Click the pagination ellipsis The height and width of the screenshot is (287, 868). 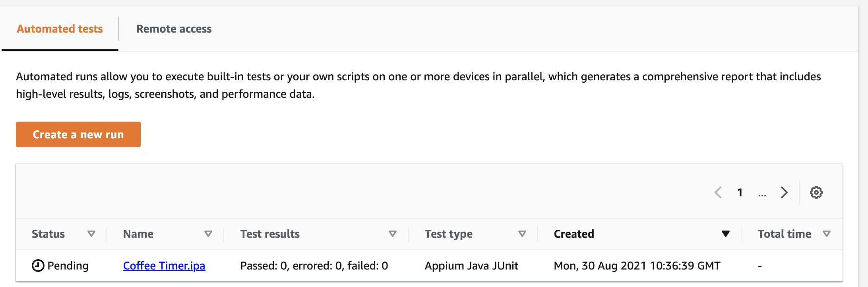762,194
